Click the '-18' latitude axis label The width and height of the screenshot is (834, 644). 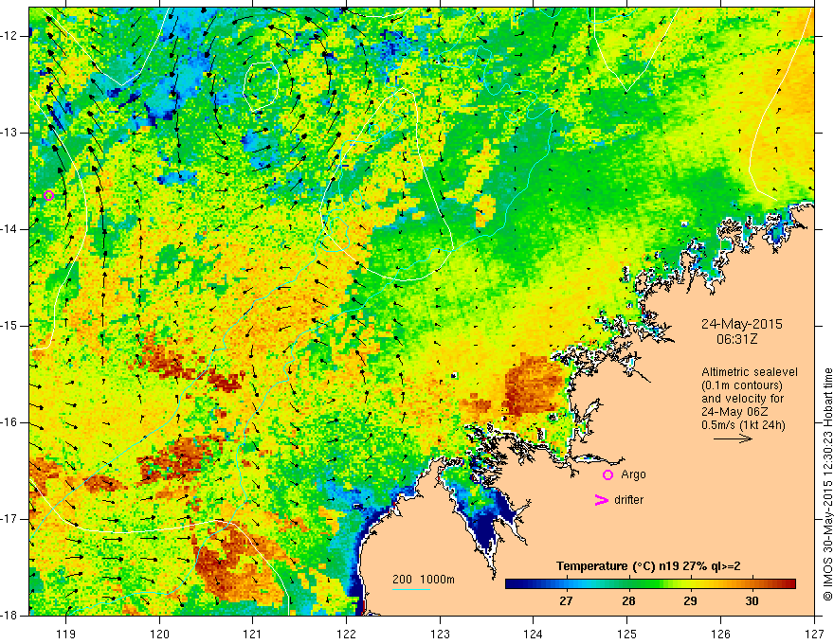(9, 616)
